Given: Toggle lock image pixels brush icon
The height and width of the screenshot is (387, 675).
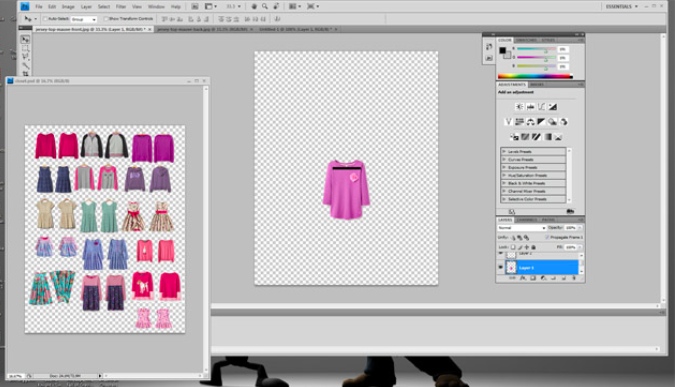Looking at the screenshot, I should [520, 247].
